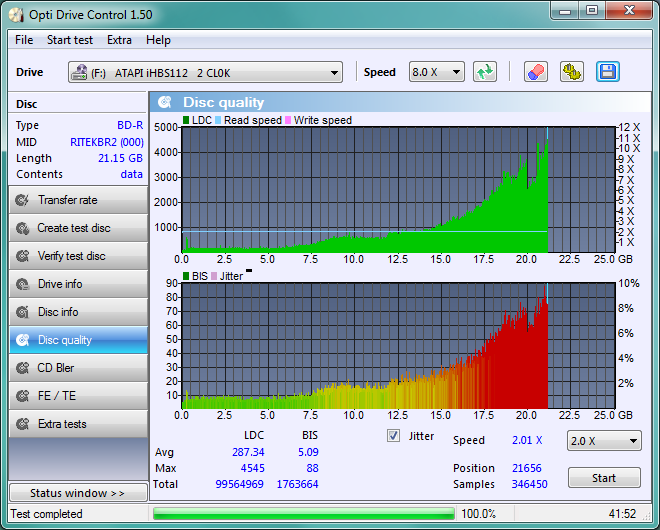This screenshot has height=530, width=660.
Task: Select Verify test disc
Action: click(78, 256)
